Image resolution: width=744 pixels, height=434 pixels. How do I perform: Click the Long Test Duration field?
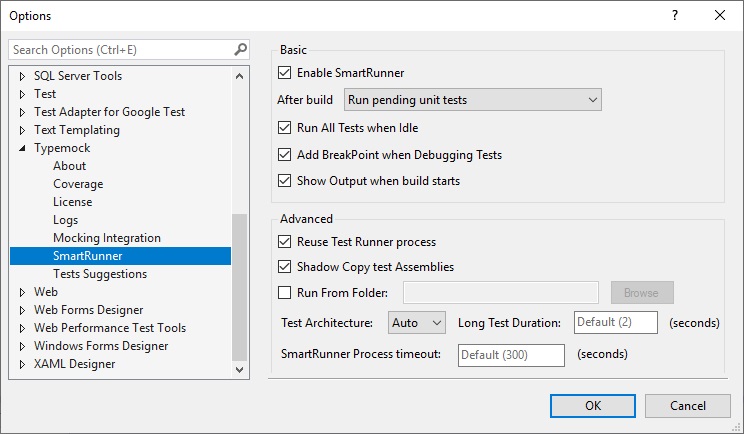pyautogui.click(x=615, y=323)
